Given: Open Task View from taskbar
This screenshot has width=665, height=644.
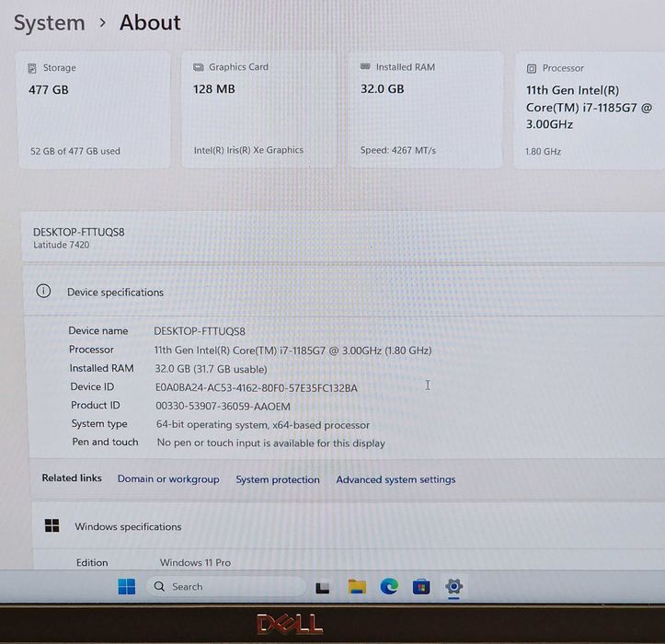Looking at the screenshot, I should point(323,588).
